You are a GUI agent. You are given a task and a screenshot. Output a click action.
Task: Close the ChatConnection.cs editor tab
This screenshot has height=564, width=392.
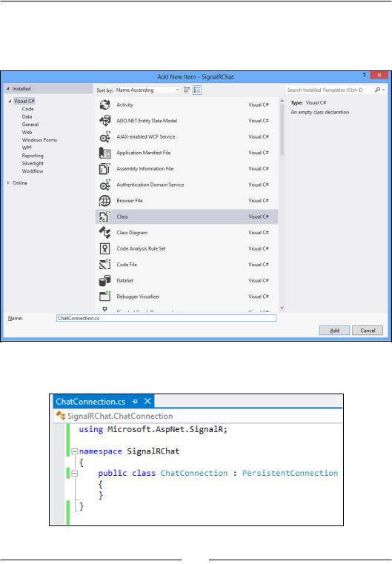(147, 402)
